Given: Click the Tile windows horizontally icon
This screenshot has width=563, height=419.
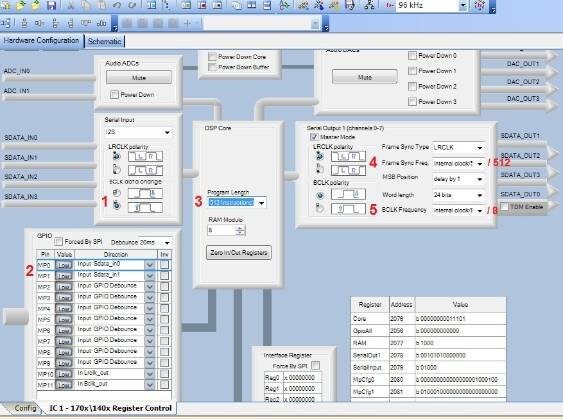Looking at the screenshot, I should pos(267,5).
